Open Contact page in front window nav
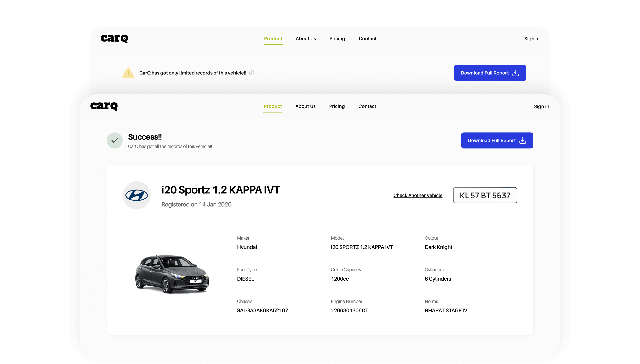Viewport: 640px width, 364px height. coord(367,106)
